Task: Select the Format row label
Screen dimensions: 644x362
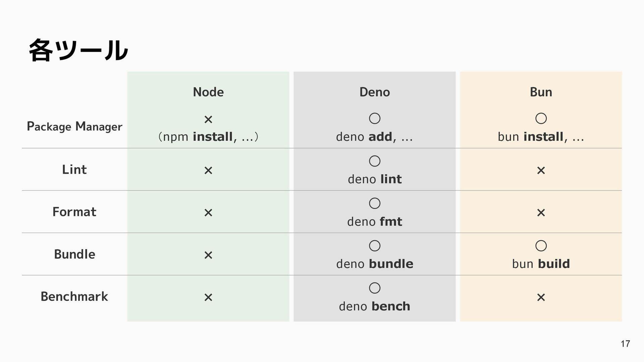Action: point(74,212)
